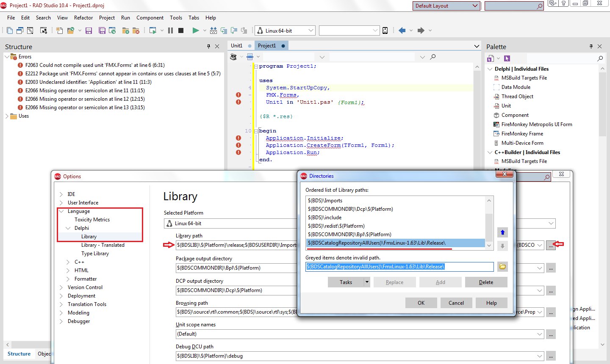Click Help in the Directories dialog
Viewport: 610px width, 364px height.
coord(491,303)
